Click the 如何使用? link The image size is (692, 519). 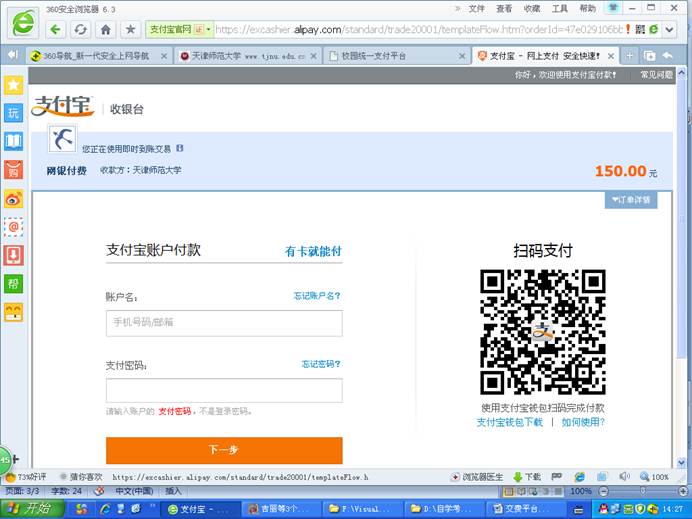(583, 422)
